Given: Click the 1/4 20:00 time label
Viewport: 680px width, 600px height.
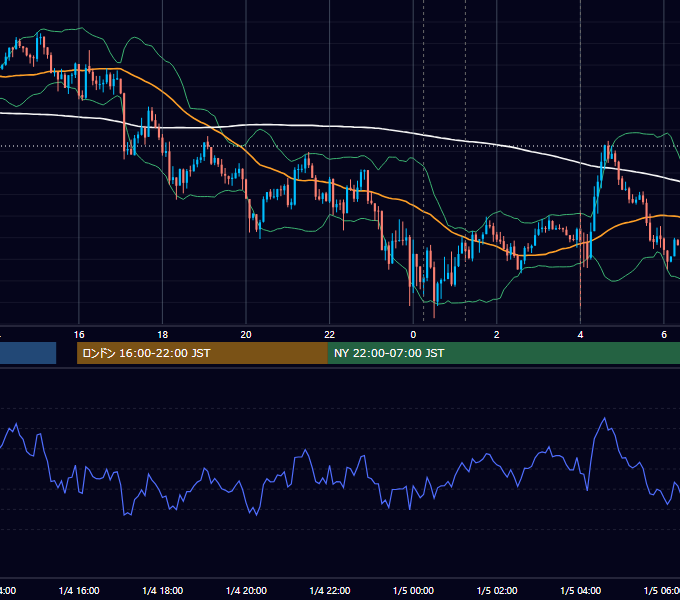Looking at the screenshot, I should point(246,590).
